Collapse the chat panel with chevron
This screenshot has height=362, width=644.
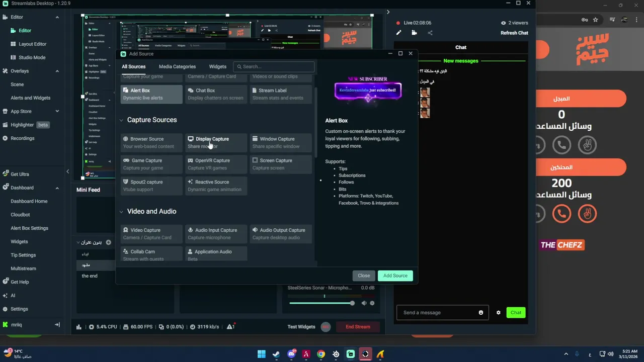coord(388,12)
